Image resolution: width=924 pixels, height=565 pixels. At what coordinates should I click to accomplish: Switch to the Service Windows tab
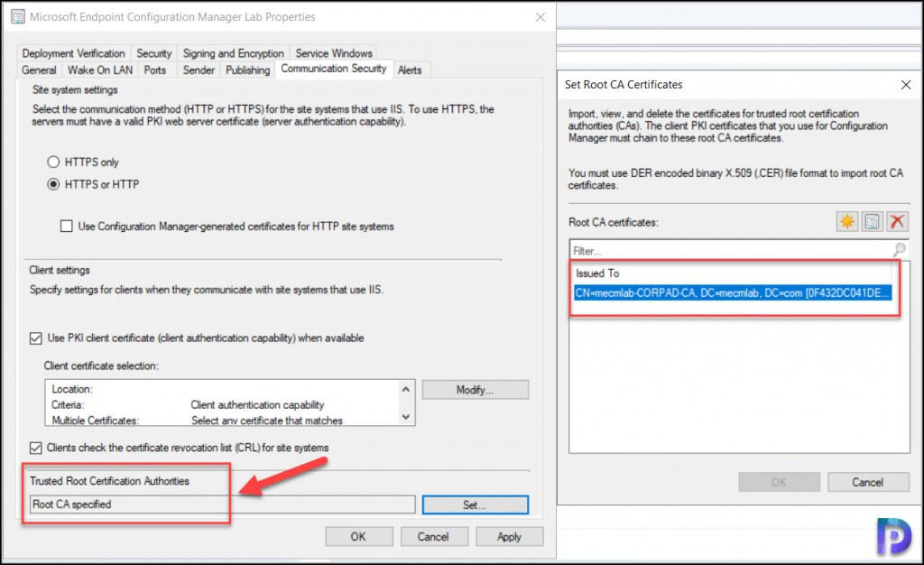[334, 53]
